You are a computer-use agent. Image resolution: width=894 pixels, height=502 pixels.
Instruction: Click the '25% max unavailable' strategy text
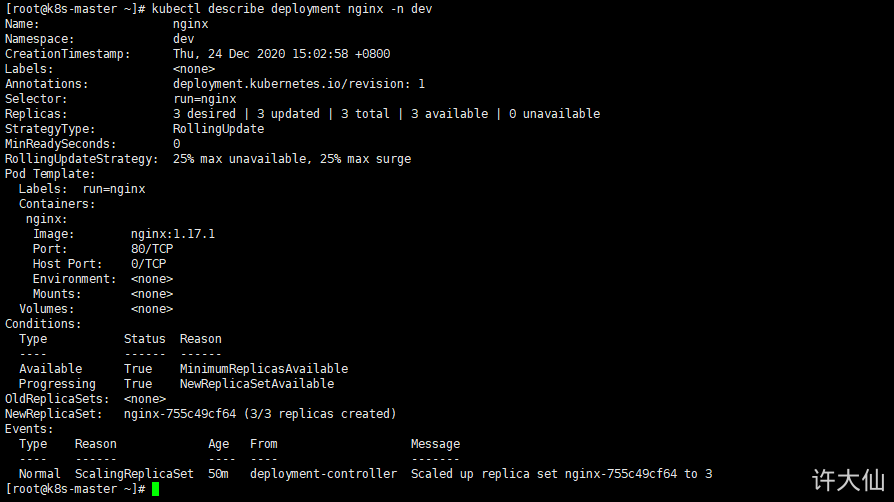(x=239, y=159)
